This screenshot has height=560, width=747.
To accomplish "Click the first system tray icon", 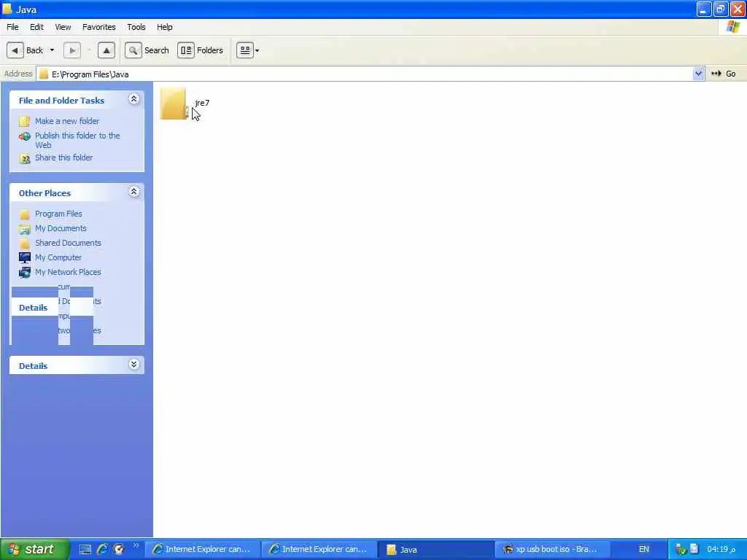I will pyautogui.click(x=681, y=549).
